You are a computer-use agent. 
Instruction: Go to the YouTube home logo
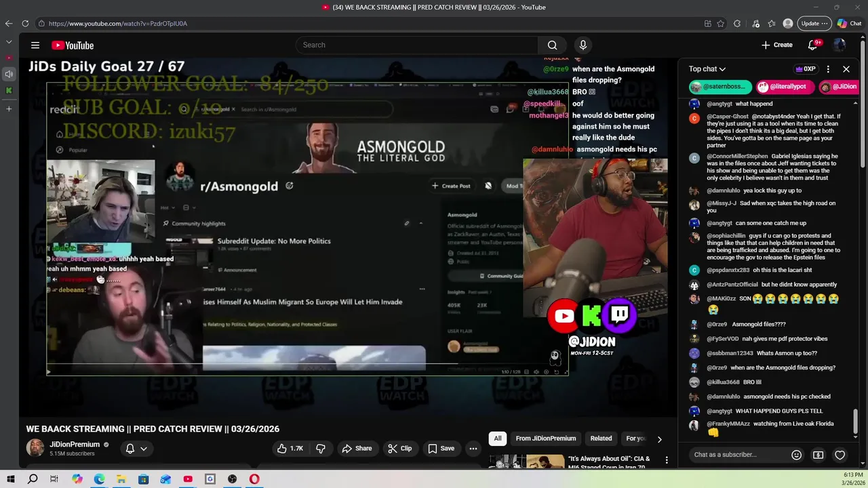tap(73, 45)
